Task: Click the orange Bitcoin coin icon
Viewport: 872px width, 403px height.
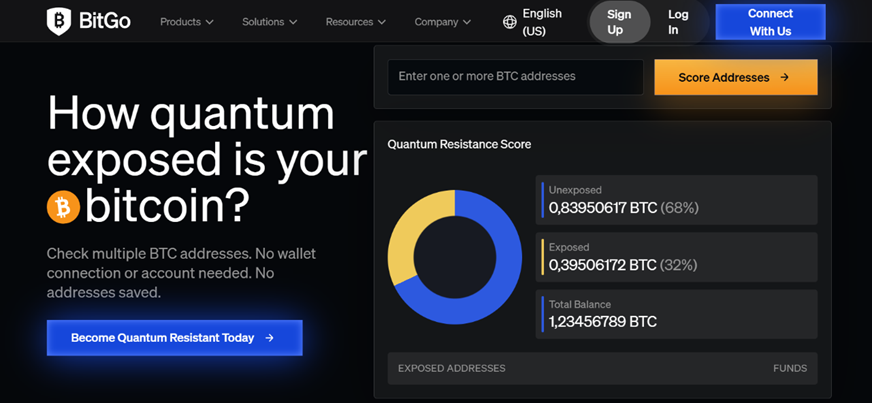Action: click(x=63, y=207)
